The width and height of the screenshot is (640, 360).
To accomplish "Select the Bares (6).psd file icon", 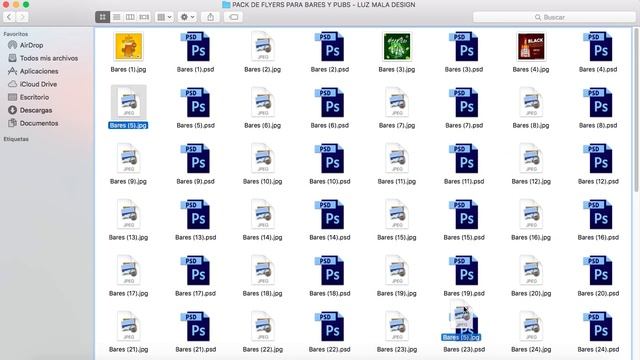I will coord(330,102).
